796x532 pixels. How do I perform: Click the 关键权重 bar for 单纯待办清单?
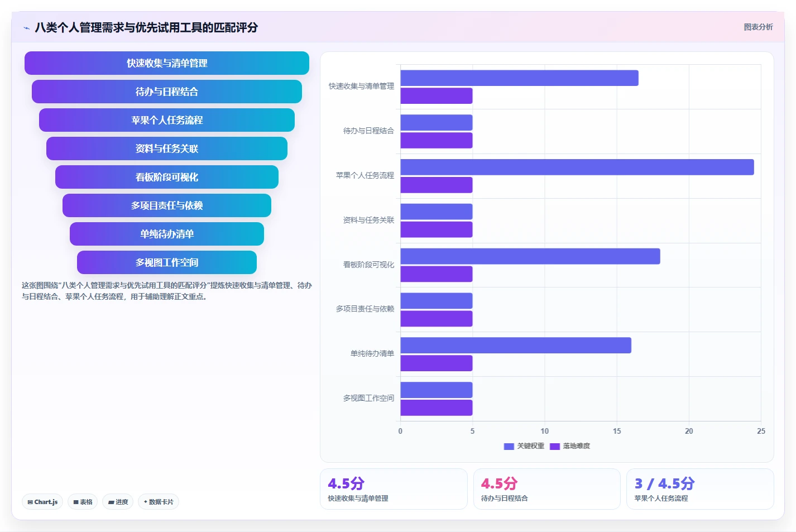516,346
